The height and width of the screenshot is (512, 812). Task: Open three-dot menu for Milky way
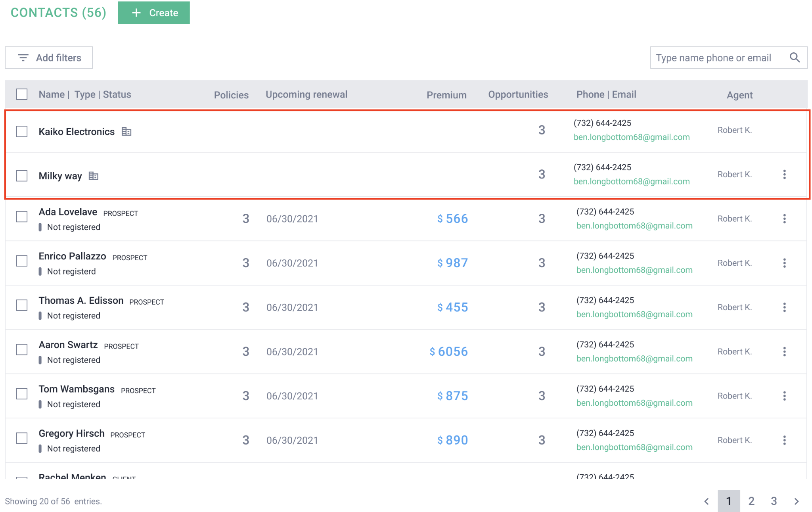click(784, 175)
